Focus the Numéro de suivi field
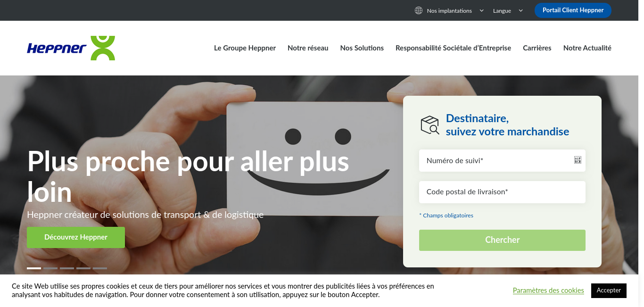 click(502, 161)
